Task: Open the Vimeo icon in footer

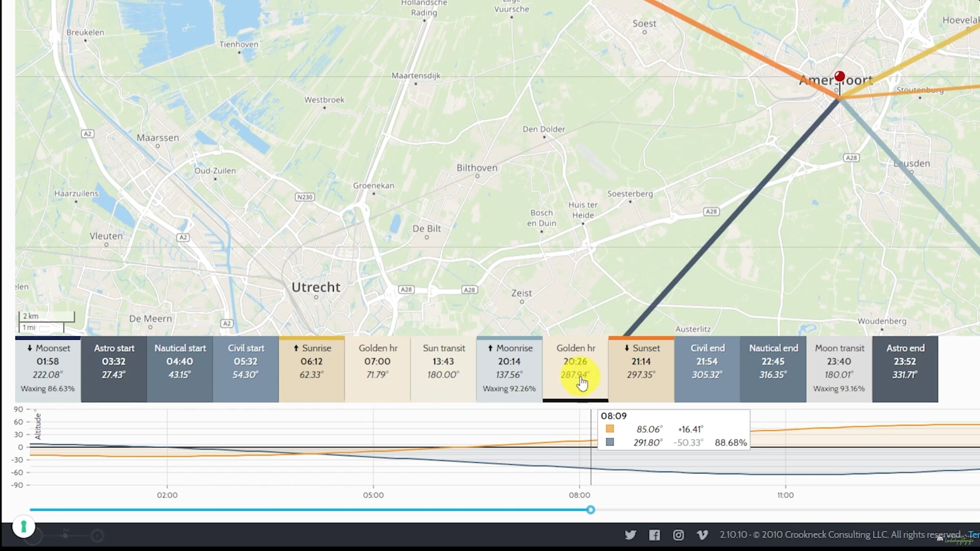Action: point(702,535)
